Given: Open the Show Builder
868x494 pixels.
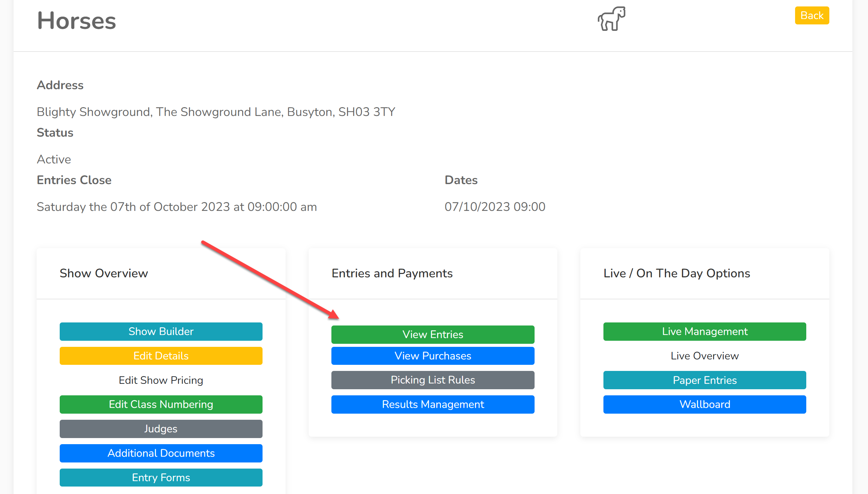Looking at the screenshot, I should pyautogui.click(x=161, y=332).
